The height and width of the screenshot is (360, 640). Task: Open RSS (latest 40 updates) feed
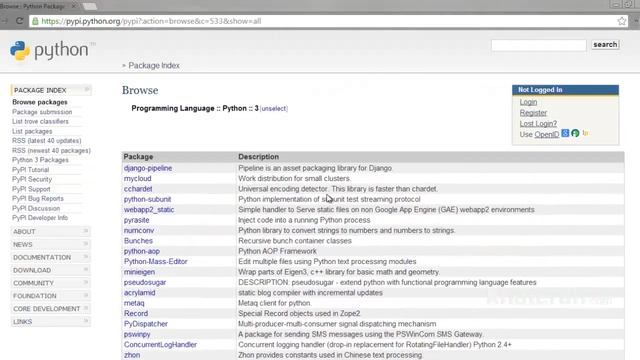coord(47,140)
